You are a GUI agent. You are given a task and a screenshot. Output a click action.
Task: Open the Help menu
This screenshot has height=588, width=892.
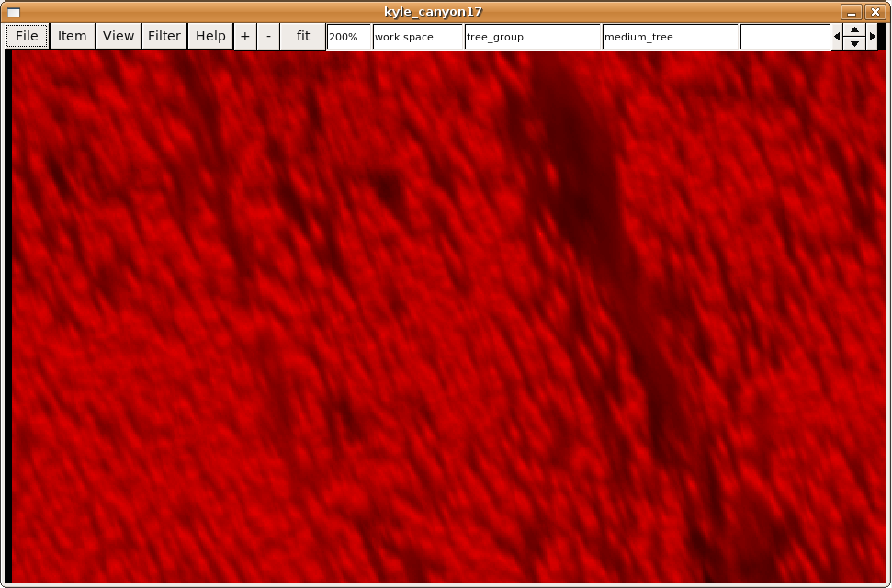pos(210,36)
